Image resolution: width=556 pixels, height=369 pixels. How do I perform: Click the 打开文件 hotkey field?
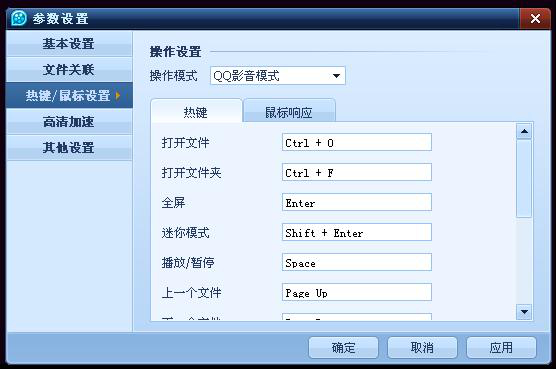coord(357,142)
